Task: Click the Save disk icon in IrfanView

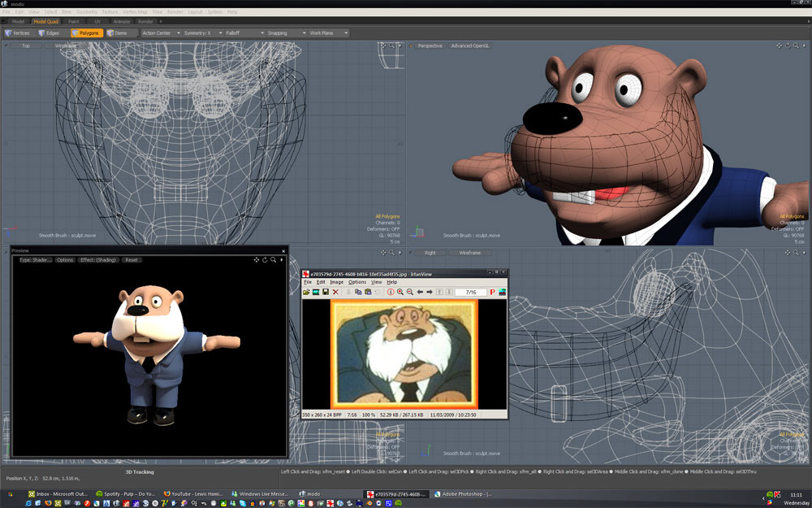Action: pyautogui.click(x=326, y=292)
